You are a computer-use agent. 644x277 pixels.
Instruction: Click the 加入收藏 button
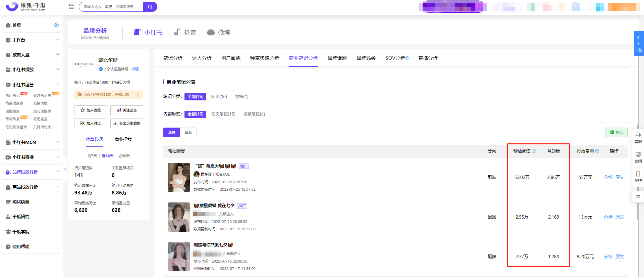[91, 110]
